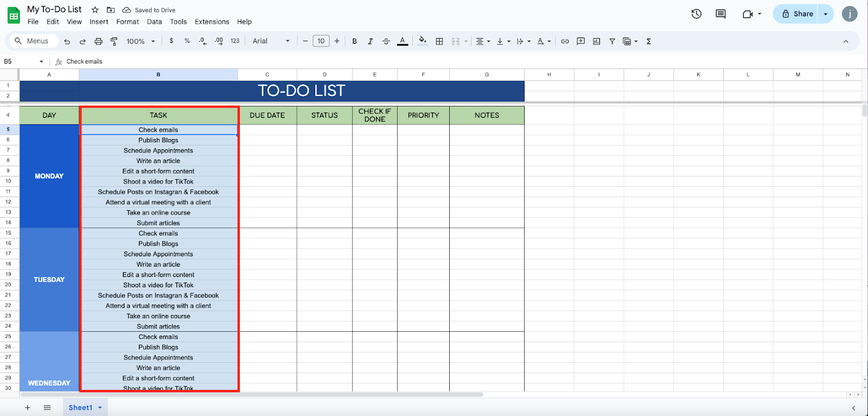Expand horizontal align dropdown
868x416 pixels.
(489, 41)
